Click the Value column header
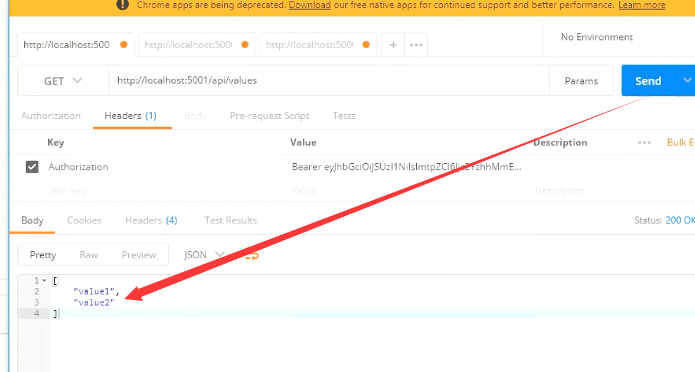The image size is (695, 372). click(303, 142)
